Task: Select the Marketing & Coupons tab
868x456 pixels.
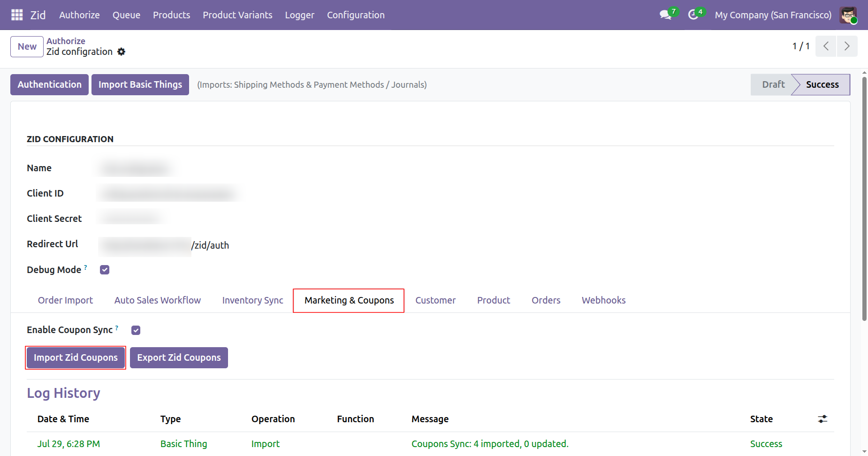Action: coord(349,300)
